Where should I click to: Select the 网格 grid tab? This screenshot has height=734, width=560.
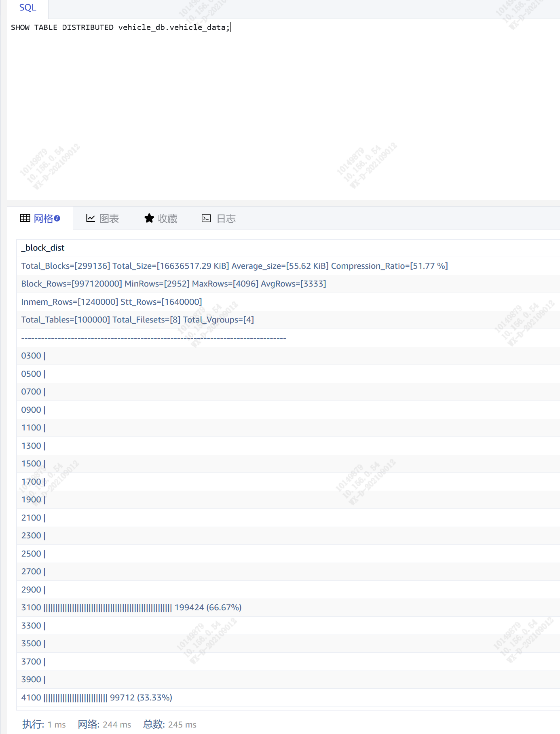[x=43, y=219]
